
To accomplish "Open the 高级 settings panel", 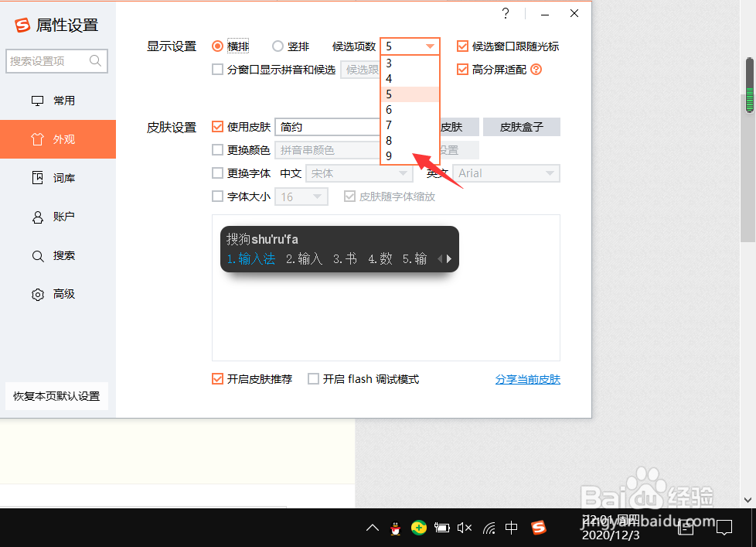I will click(57, 294).
